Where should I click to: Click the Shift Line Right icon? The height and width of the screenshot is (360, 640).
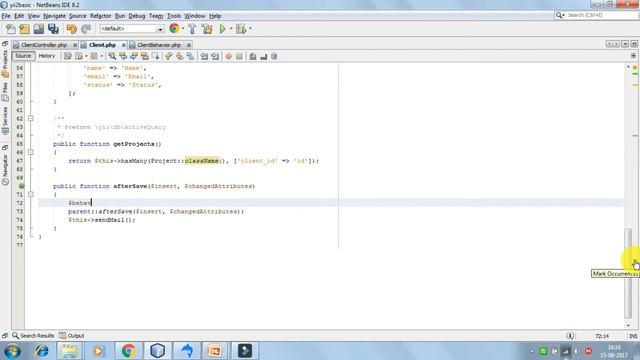[215, 56]
